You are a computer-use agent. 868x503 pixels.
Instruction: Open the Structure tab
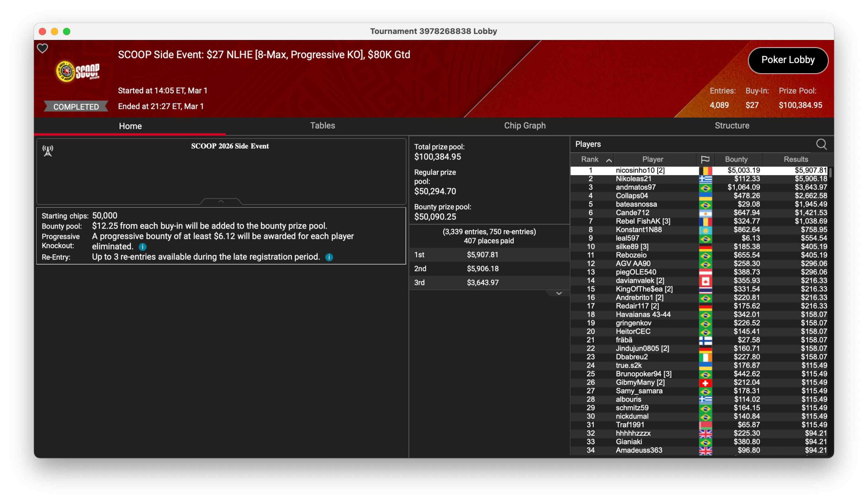pos(732,125)
